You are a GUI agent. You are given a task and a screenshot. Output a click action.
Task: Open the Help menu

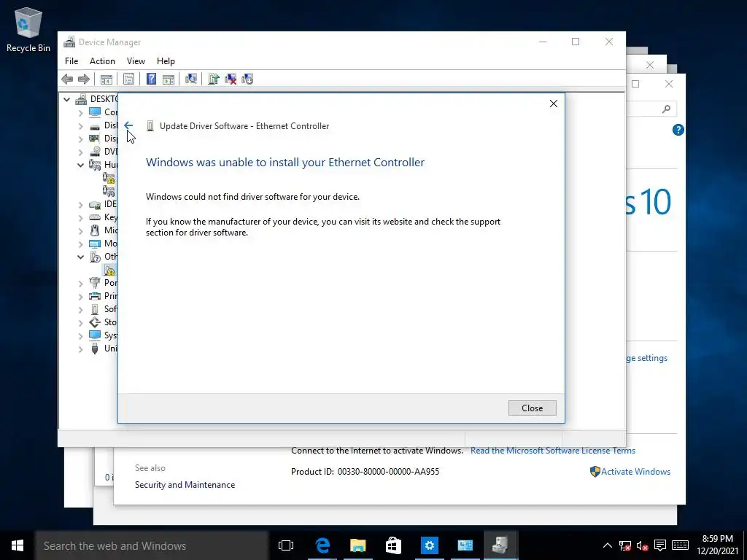(166, 61)
